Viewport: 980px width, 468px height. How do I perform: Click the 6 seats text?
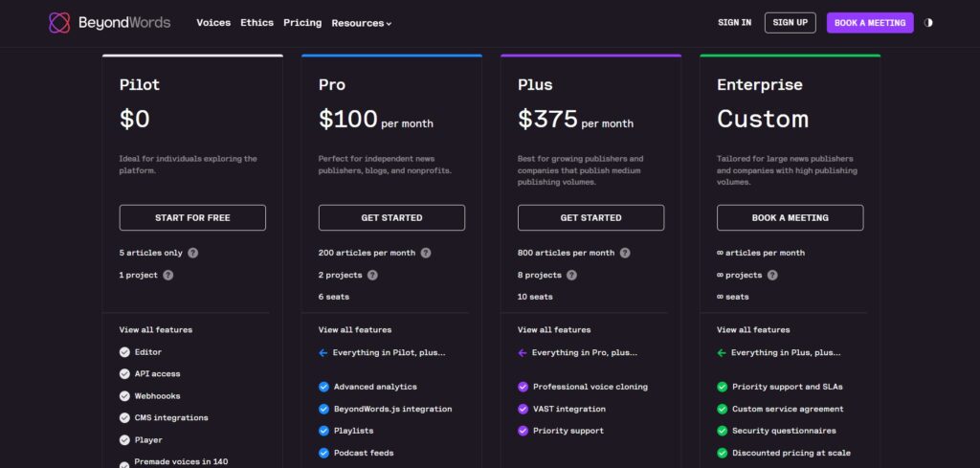334,297
